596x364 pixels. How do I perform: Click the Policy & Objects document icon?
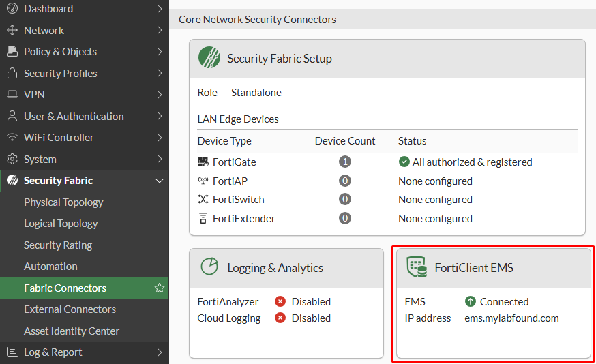pos(12,51)
